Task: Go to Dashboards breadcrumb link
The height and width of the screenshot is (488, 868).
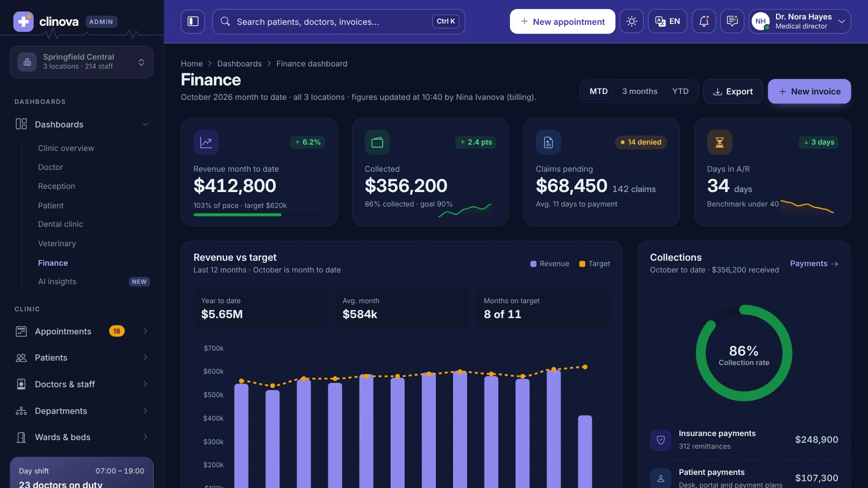Action: pos(239,64)
